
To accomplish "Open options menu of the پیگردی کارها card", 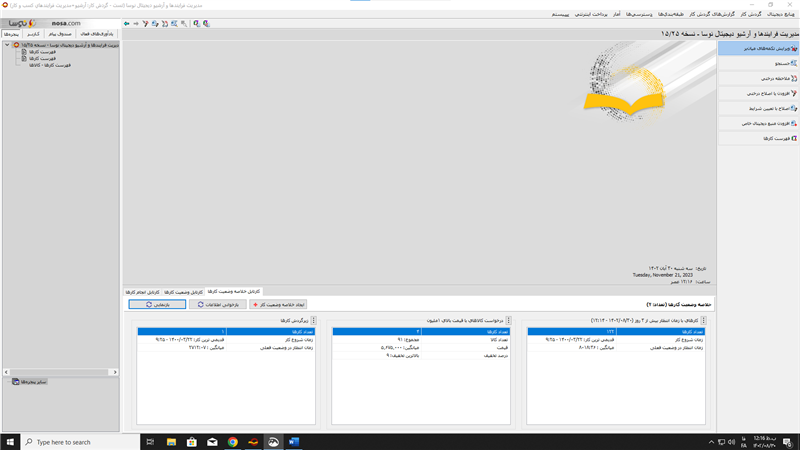I will [x=314, y=321].
